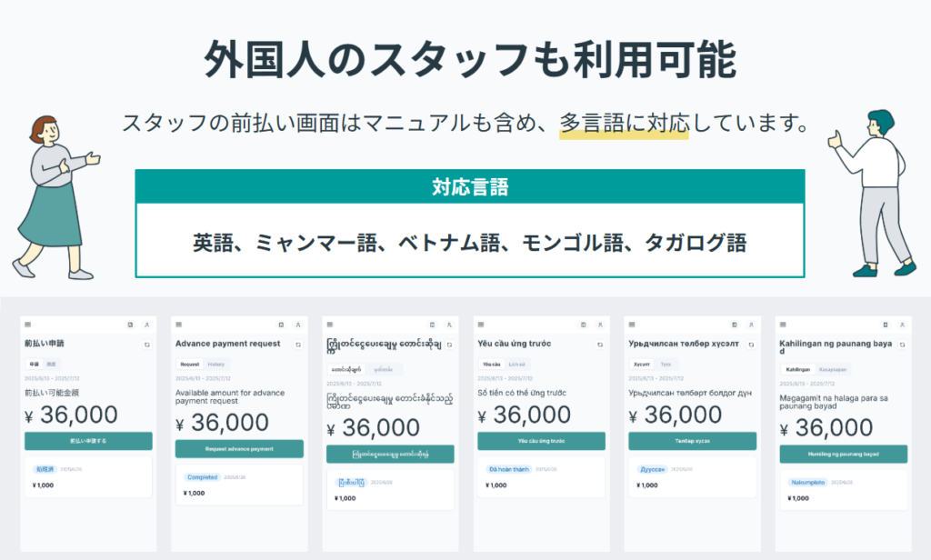The image size is (931, 560).
Task: Click user profile icon on Japanese screen
Action: [x=146, y=325]
